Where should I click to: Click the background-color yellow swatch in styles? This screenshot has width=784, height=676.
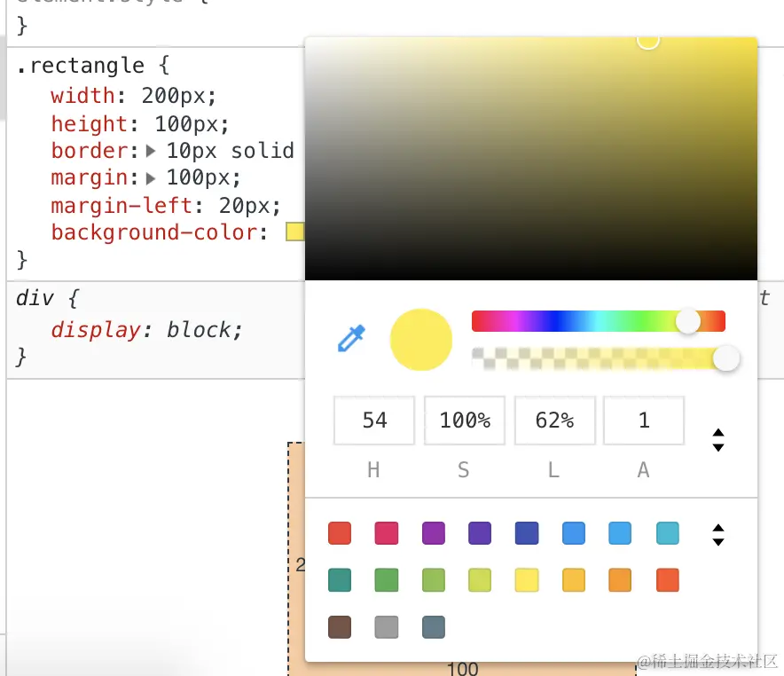pyautogui.click(x=295, y=232)
